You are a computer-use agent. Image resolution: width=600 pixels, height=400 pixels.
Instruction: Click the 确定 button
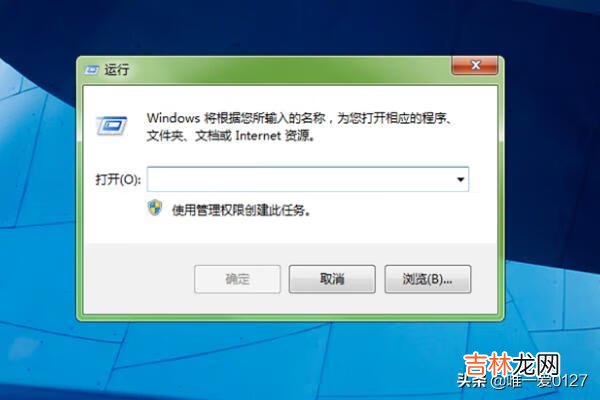(237, 279)
